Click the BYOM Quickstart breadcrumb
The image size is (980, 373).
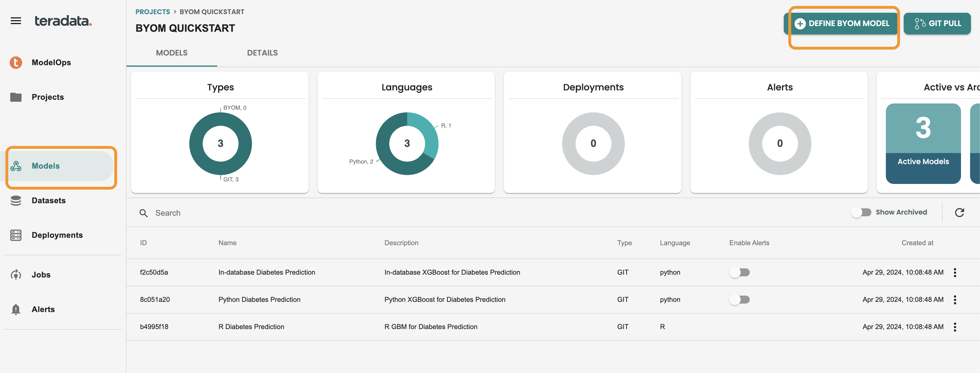point(212,12)
